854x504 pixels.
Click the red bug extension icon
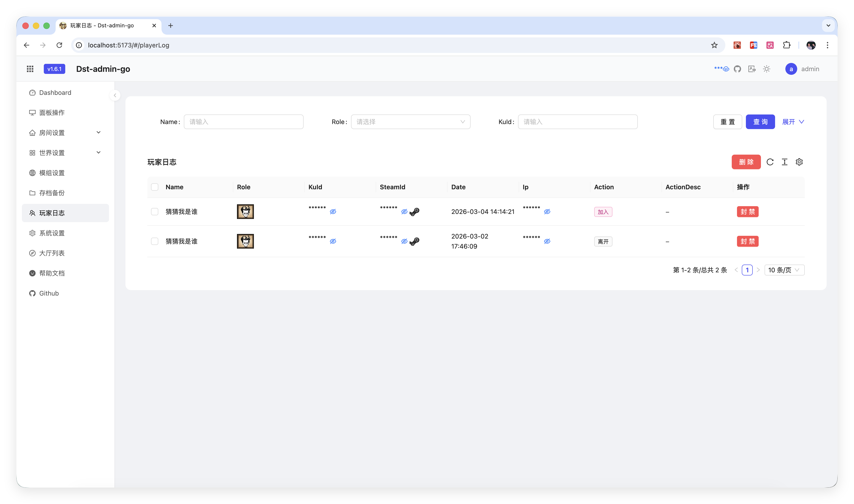tap(737, 45)
